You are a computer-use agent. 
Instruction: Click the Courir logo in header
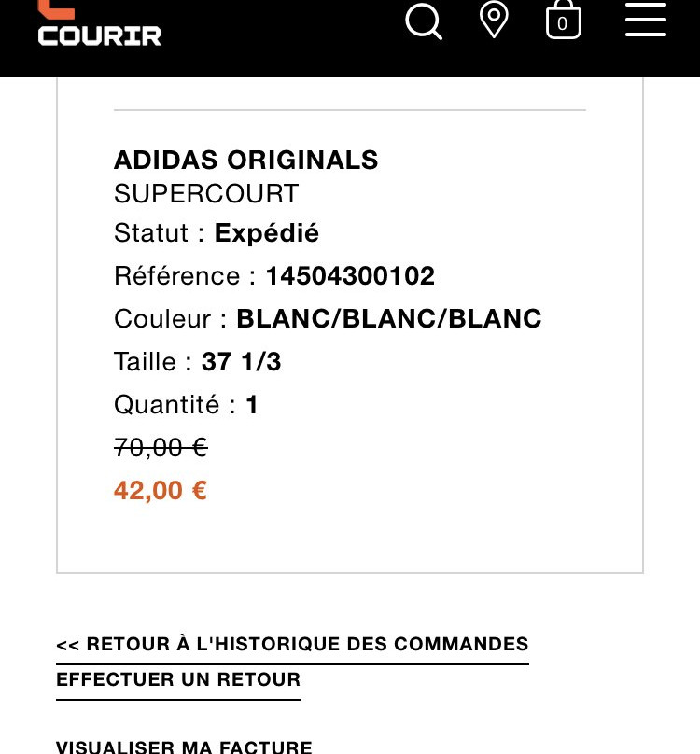(x=99, y=26)
